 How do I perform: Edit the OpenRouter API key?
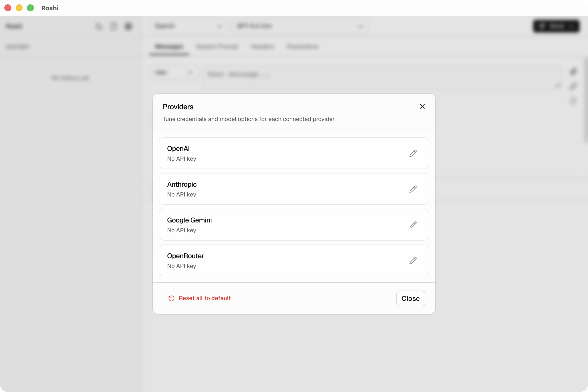click(x=413, y=260)
